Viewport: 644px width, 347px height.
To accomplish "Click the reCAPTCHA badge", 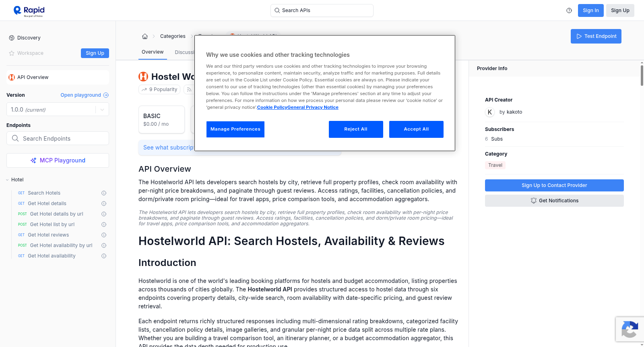I will coord(630,329).
